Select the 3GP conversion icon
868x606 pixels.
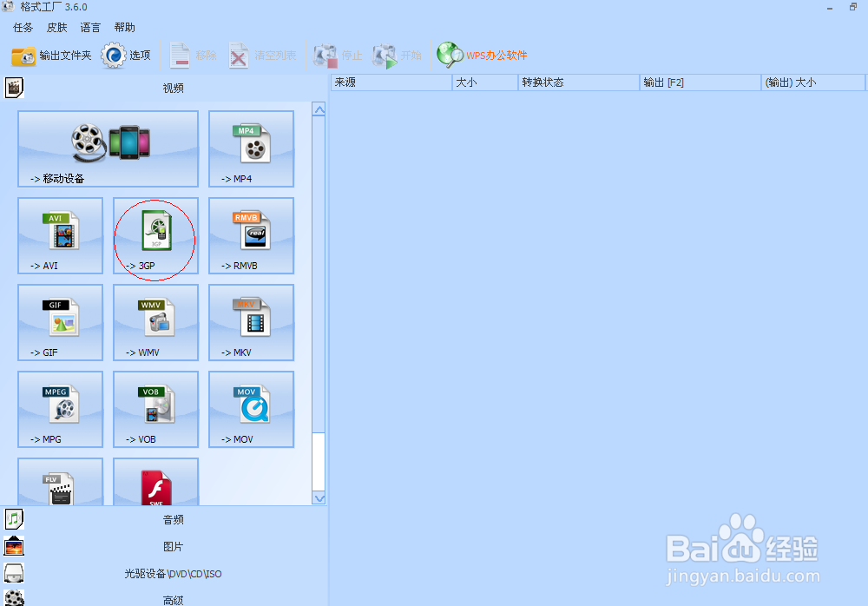[x=155, y=236]
